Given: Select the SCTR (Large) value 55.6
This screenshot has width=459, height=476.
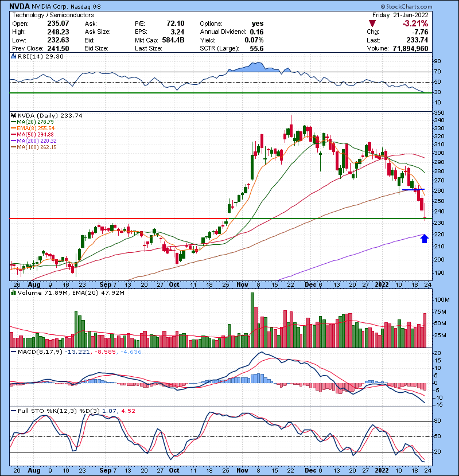Looking at the screenshot, I should (x=256, y=48).
